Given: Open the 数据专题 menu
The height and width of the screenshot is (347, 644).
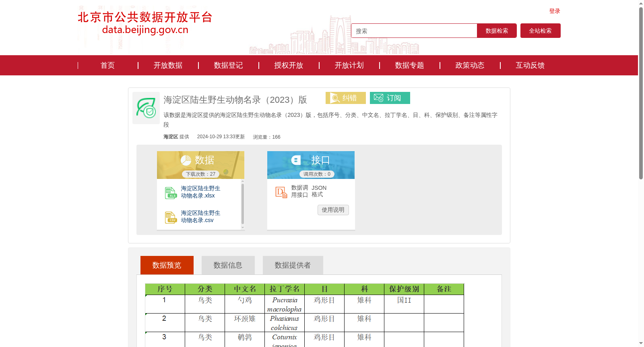Looking at the screenshot, I should tap(409, 65).
